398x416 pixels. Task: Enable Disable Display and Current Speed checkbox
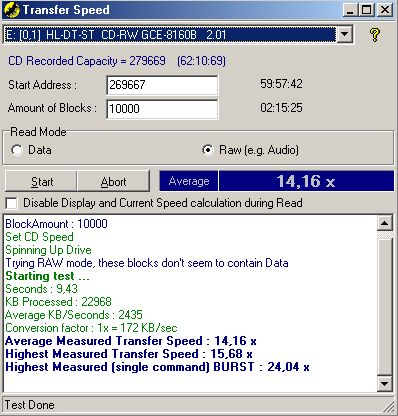(12, 203)
